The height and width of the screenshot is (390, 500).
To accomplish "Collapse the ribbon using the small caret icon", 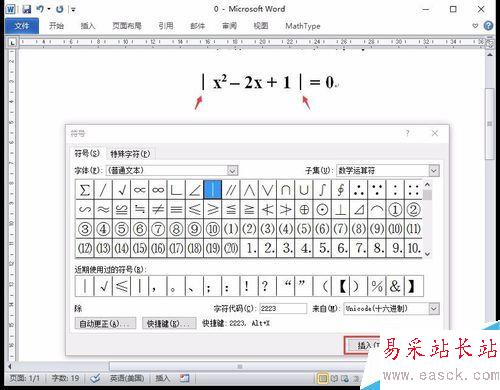I will pos(475,26).
